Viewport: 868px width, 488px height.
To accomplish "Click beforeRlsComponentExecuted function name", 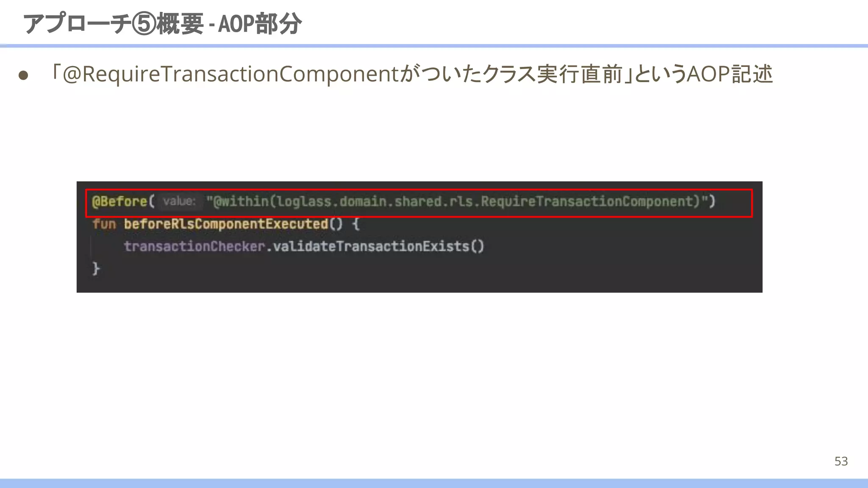I will click(226, 224).
